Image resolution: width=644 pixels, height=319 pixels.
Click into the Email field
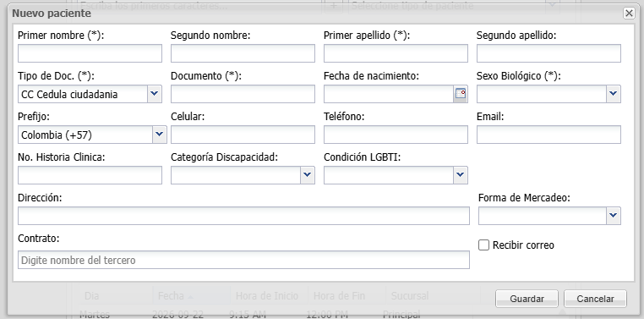548,135
